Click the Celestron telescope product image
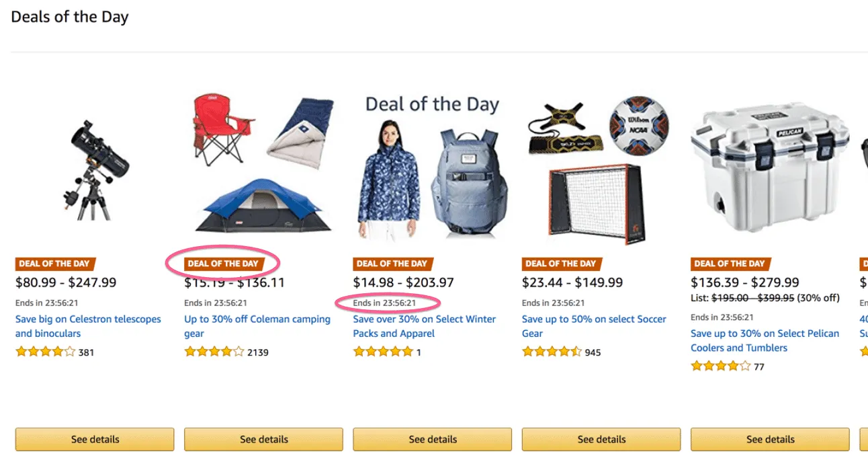The height and width of the screenshot is (460, 868). (95, 170)
